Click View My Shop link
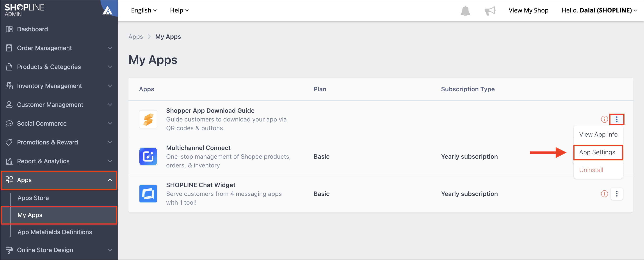This screenshot has height=260, width=644. click(x=528, y=11)
